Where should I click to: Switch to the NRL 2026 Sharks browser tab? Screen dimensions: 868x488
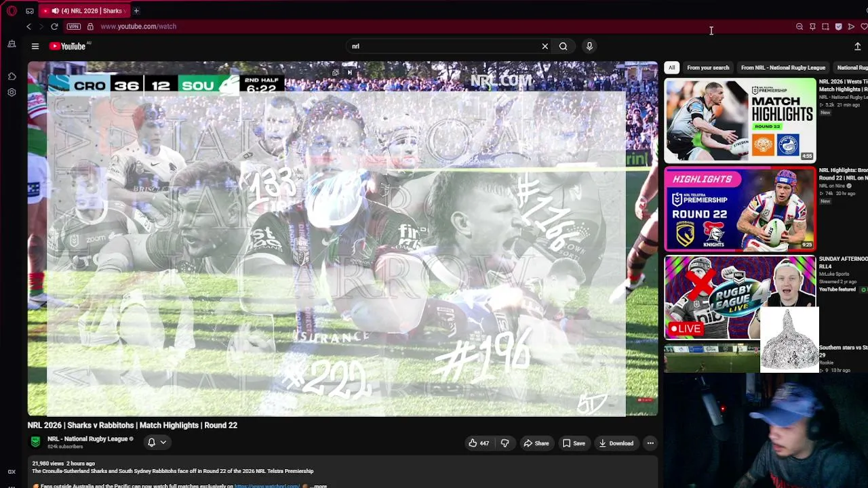(85, 11)
